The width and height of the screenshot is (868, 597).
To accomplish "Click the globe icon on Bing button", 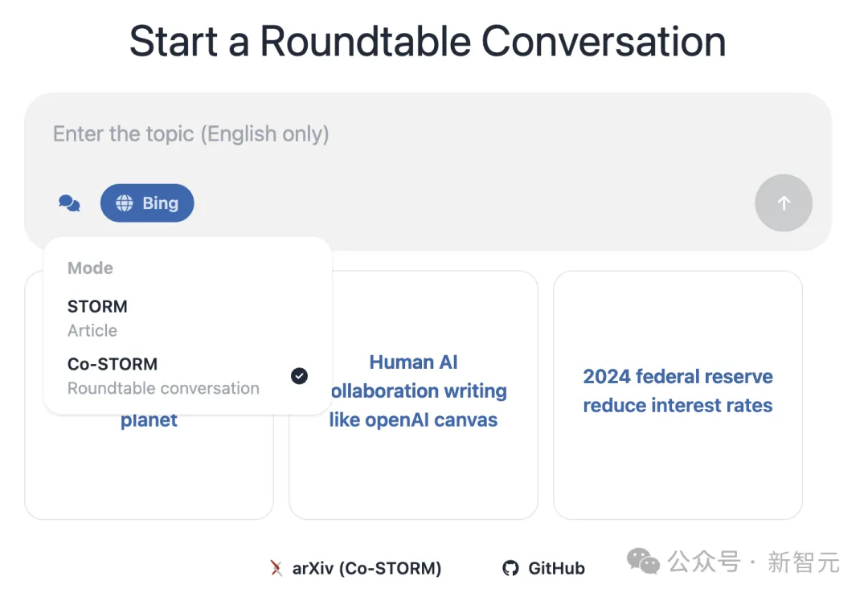I will pyautogui.click(x=125, y=203).
